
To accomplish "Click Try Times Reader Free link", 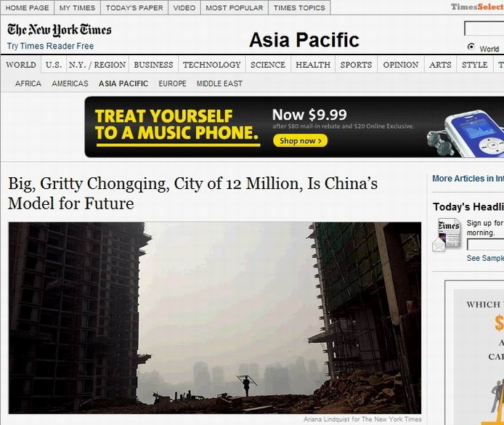I will point(50,46).
